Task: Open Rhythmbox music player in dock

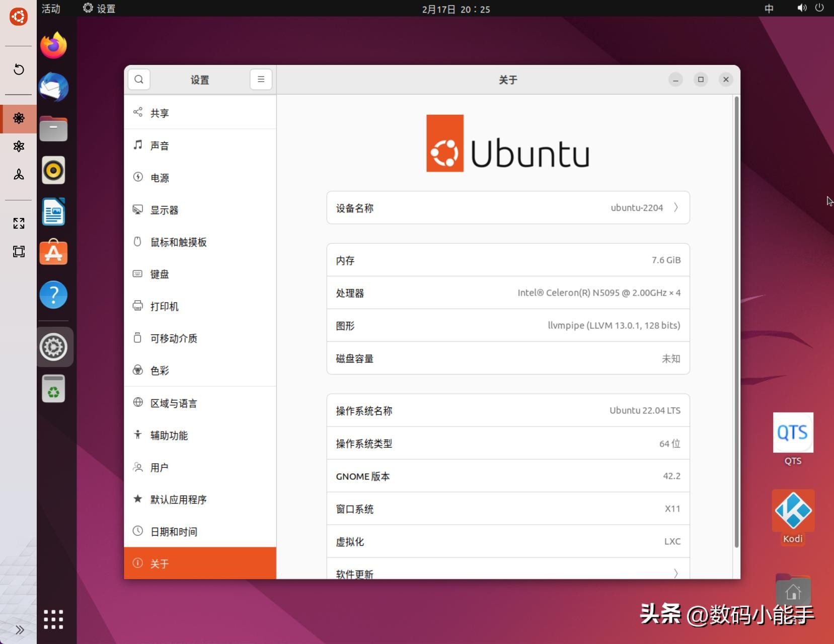Action: (53, 170)
